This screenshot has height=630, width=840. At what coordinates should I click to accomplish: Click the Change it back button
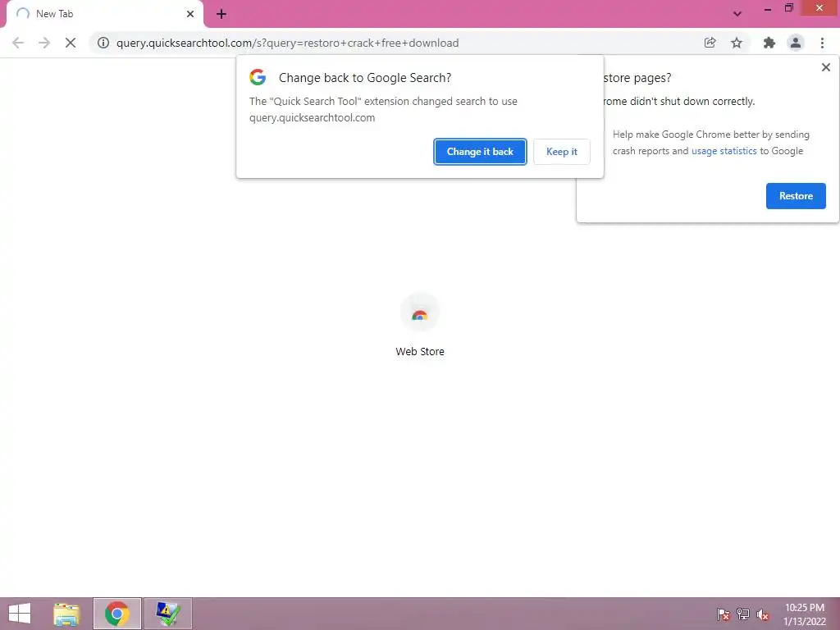pos(480,152)
